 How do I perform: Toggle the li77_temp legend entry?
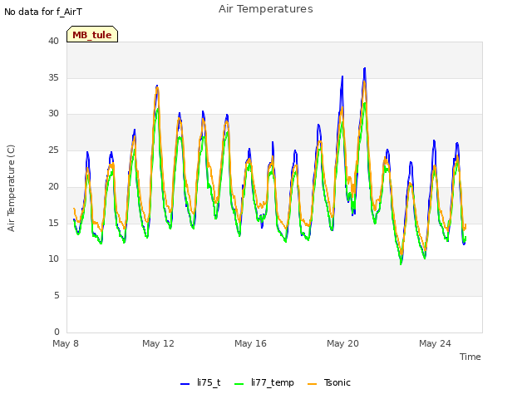pyautogui.click(x=264, y=383)
